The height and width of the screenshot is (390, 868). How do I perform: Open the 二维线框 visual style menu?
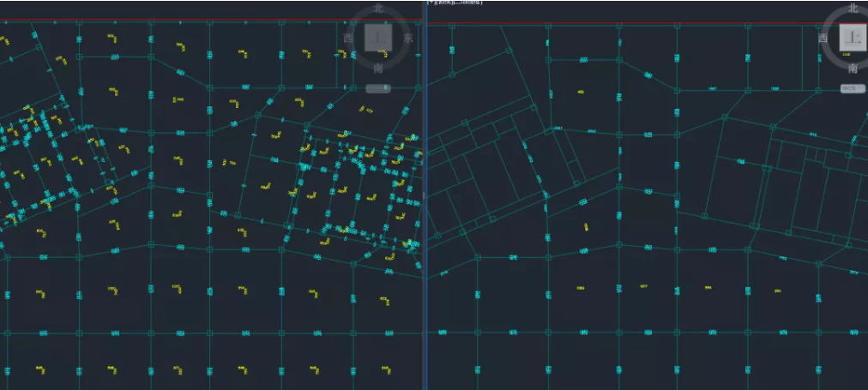click(x=469, y=3)
